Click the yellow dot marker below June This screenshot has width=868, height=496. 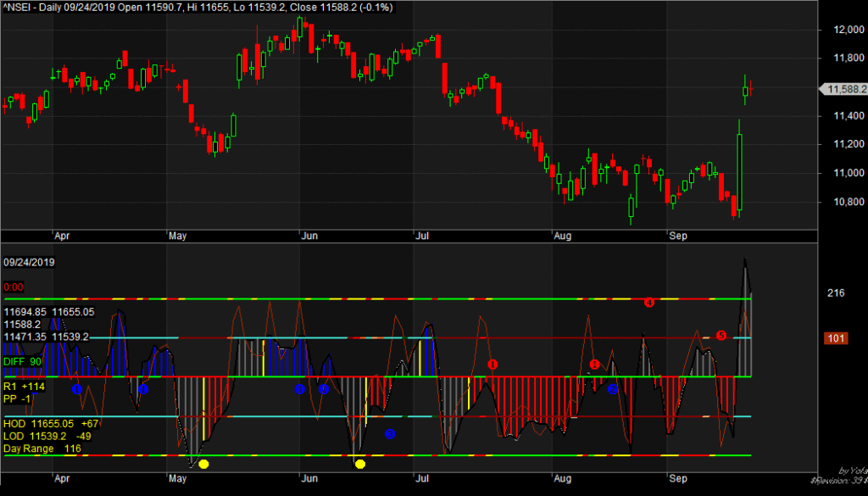tap(359, 465)
